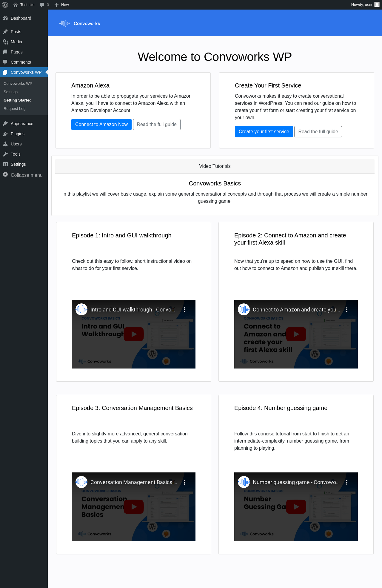382x588 pixels.
Task: Open the Intro and GUI walkthrough video options menu
Action: (x=184, y=310)
